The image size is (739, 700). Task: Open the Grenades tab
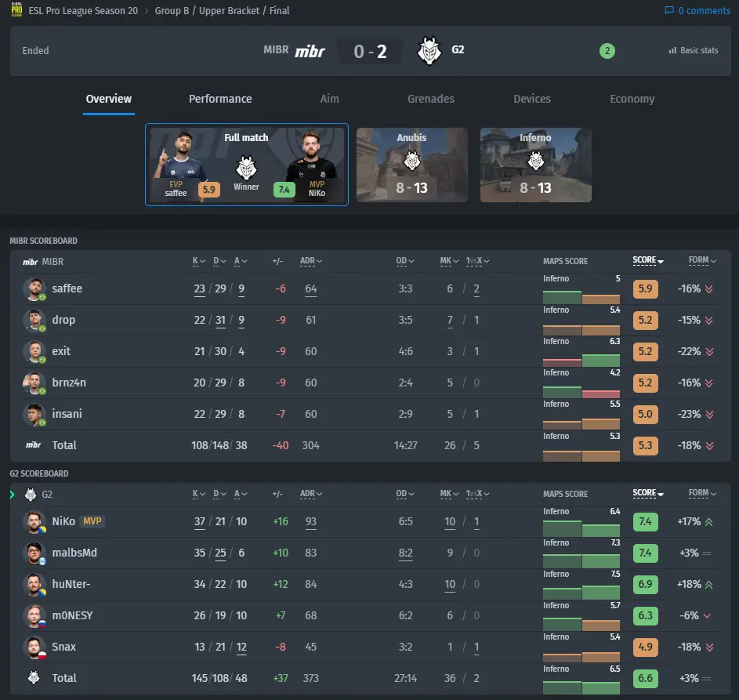[x=431, y=99]
